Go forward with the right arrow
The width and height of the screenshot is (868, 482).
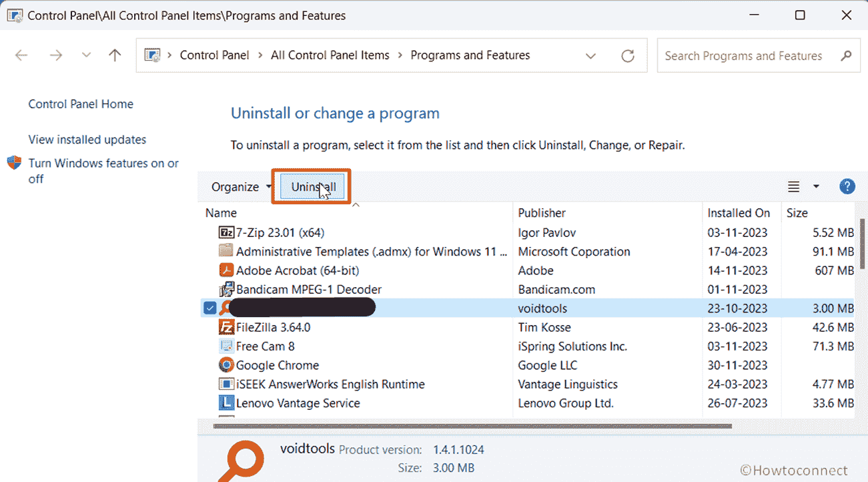(x=56, y=55)
